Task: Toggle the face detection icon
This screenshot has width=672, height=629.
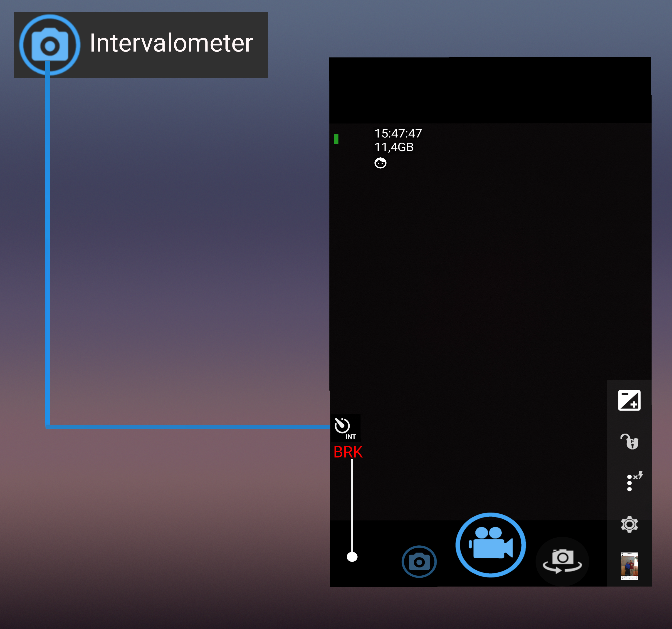Action: click(380, 163)
